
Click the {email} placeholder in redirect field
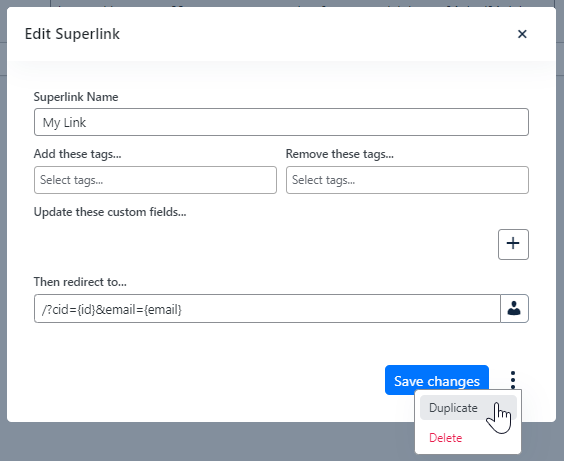click(163, 309)
